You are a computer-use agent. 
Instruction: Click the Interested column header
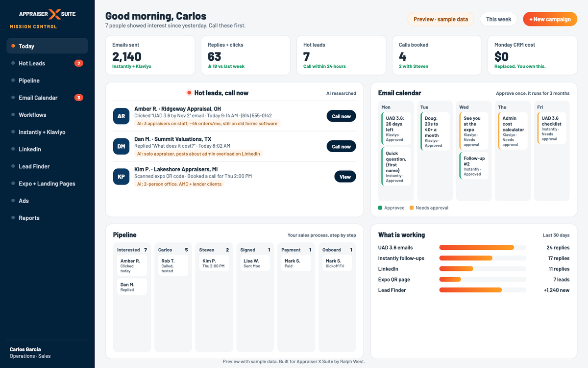coord(132,250)
